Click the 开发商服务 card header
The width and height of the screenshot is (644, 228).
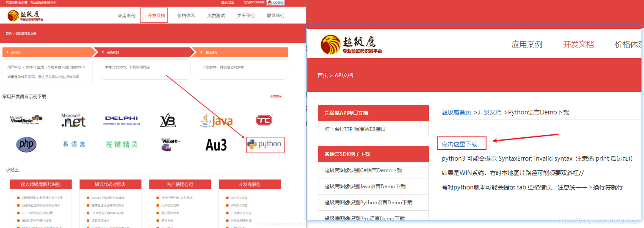pos(250,184)
